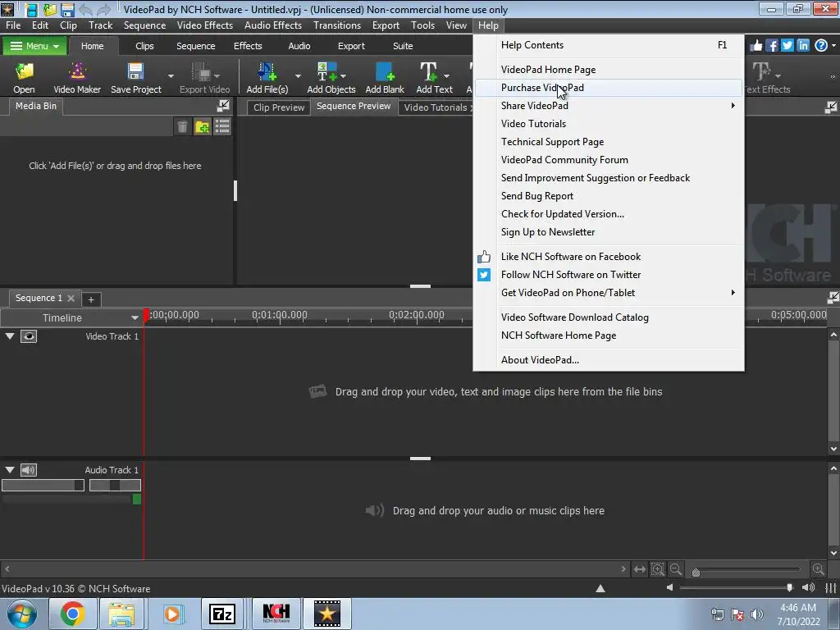Select Help Contents menu entry
The width and height of the screenshot is (840, 630).
[x=609, y=45]
